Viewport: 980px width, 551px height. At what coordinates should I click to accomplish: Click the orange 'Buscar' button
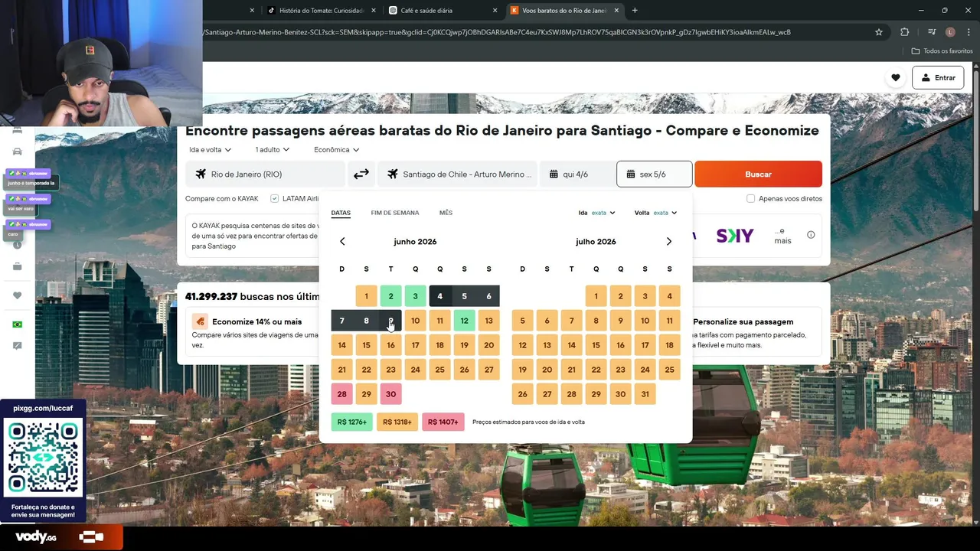click(x=758, y=174)
